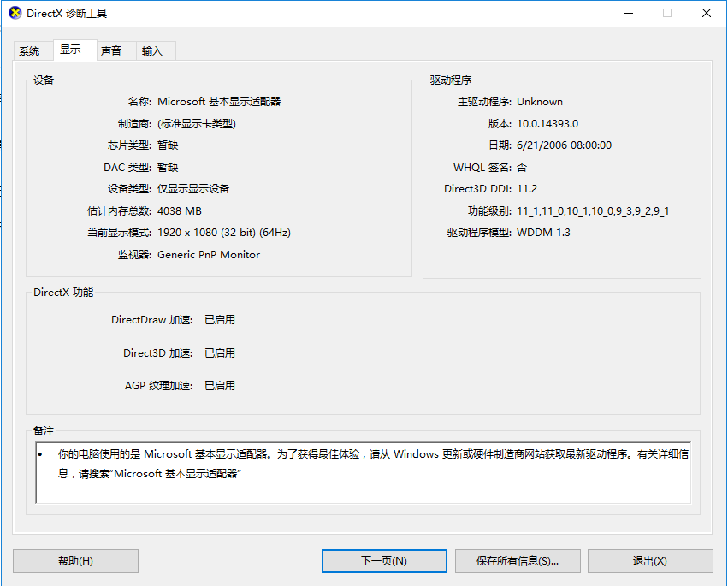Click display mode 1920 x 1080 value

click(224, 233)
